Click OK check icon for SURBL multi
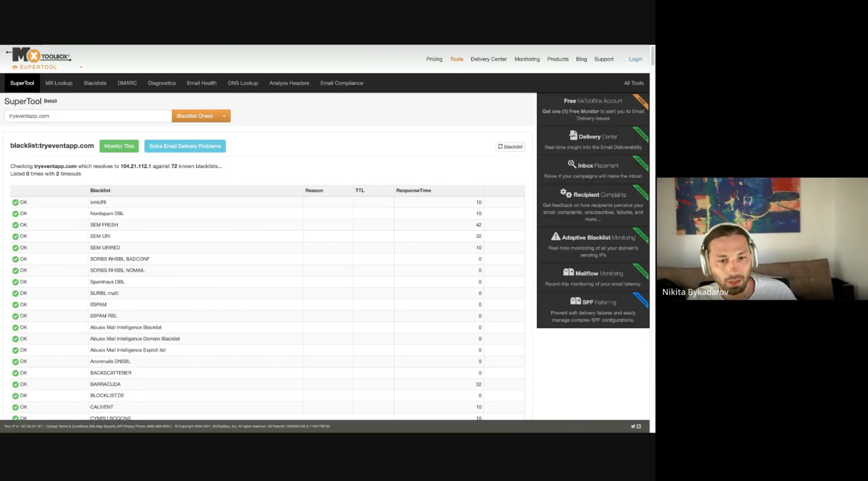This screenshot has height=481, width=868. 15,293
